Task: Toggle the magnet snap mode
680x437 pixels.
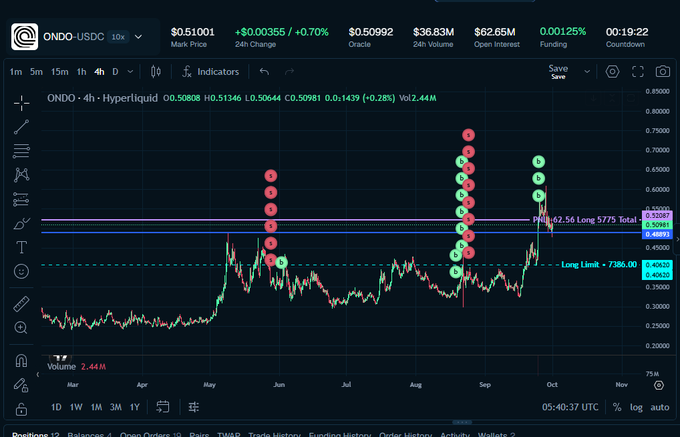Action: coord(21,361)
